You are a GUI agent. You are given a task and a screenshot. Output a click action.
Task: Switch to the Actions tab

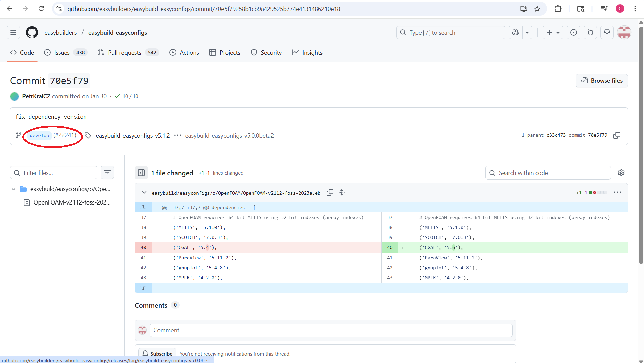click(184, 52)
